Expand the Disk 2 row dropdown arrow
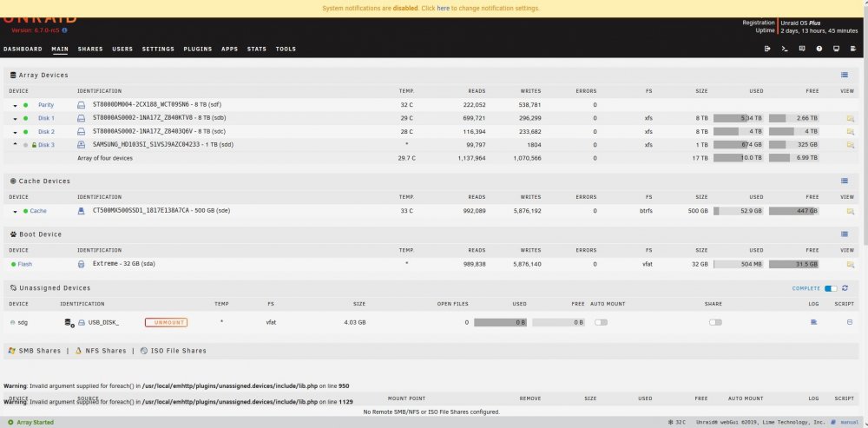The height and width of the screenshot is (428, 868). [x=16, y=132]
